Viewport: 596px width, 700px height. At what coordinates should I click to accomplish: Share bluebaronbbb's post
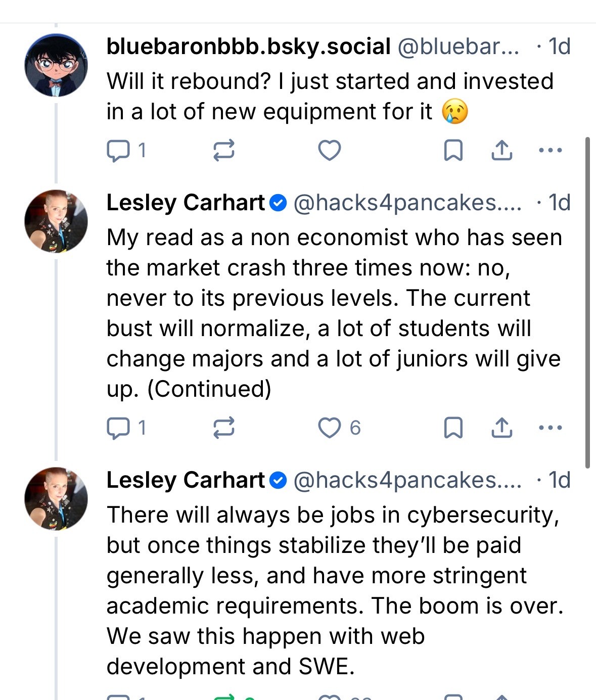501,151
